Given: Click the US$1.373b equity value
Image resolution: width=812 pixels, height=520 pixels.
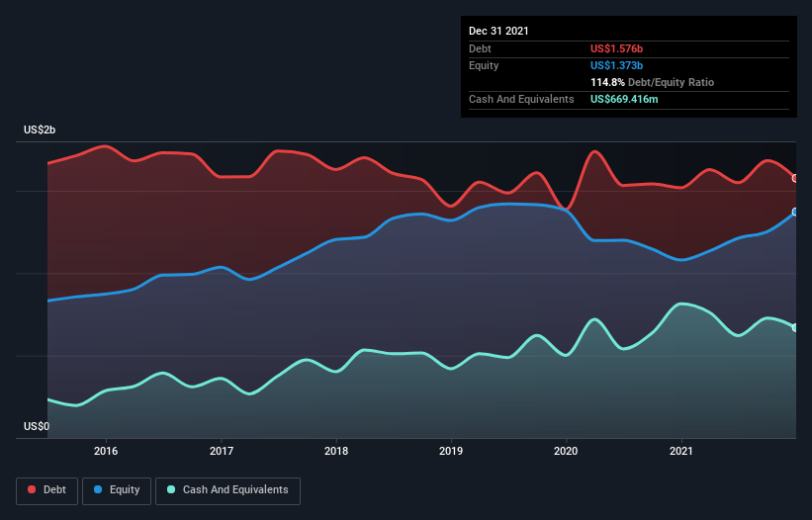Looking at the screenshot, I should tap(616, 65).
